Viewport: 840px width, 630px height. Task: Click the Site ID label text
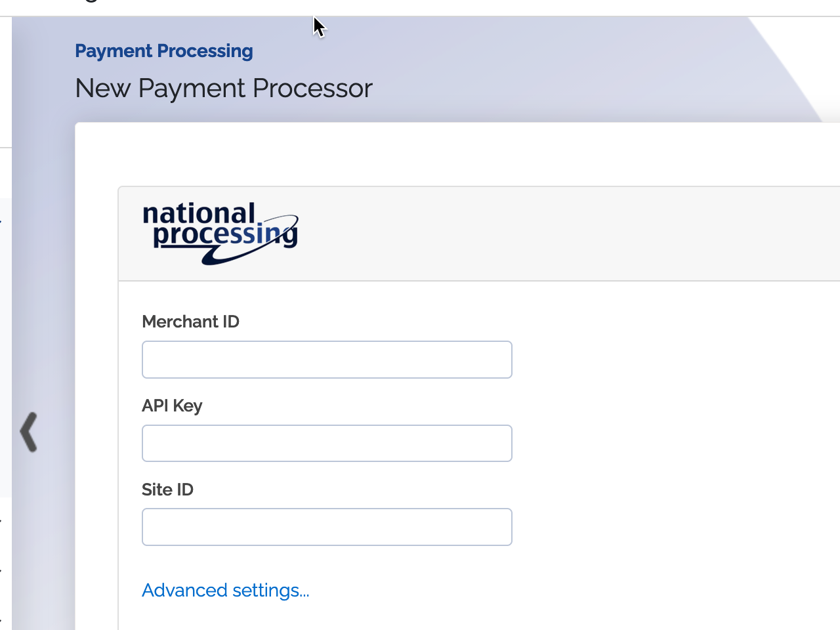tap(167, 490)
